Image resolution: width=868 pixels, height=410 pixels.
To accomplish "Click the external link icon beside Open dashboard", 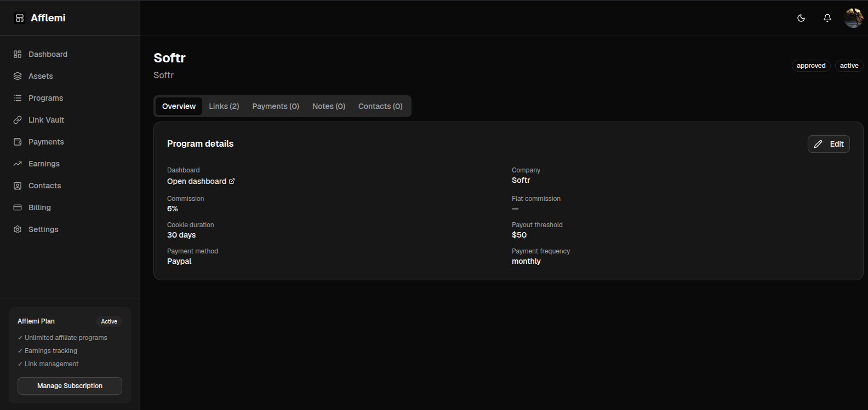I will tap(232, 181).
